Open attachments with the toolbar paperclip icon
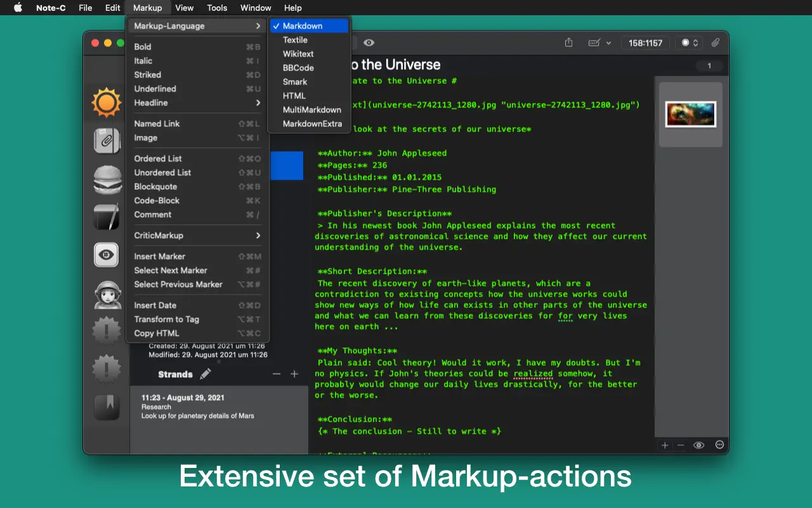The image size is (812, 508). point(716,43)
